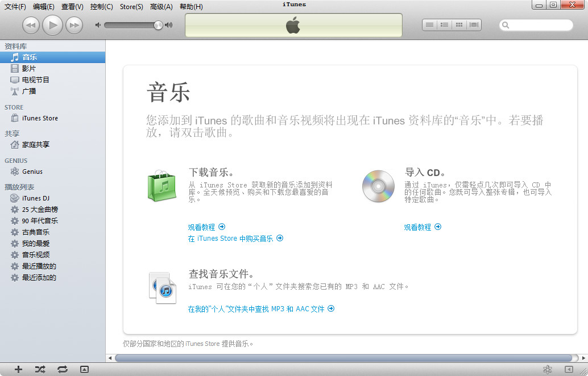
Task: Toggle the Genius sidebar button at bottom right
Action: coord(569,370)
